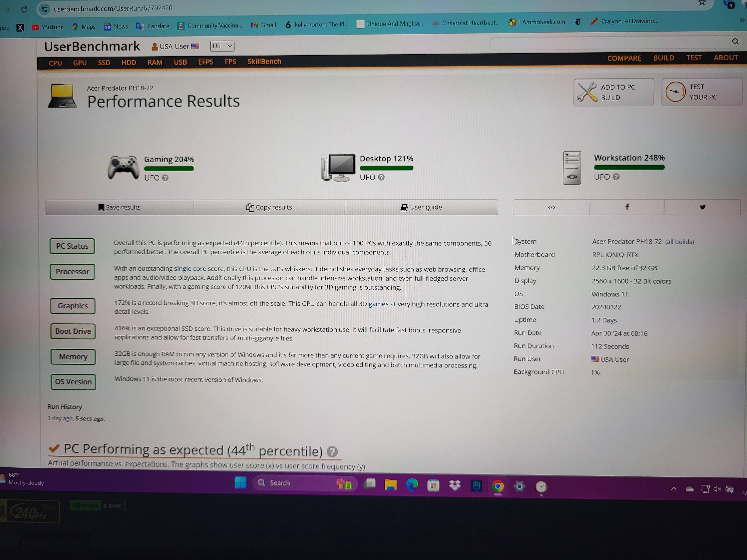Click the help icon beside Gaming UFO

165,178
